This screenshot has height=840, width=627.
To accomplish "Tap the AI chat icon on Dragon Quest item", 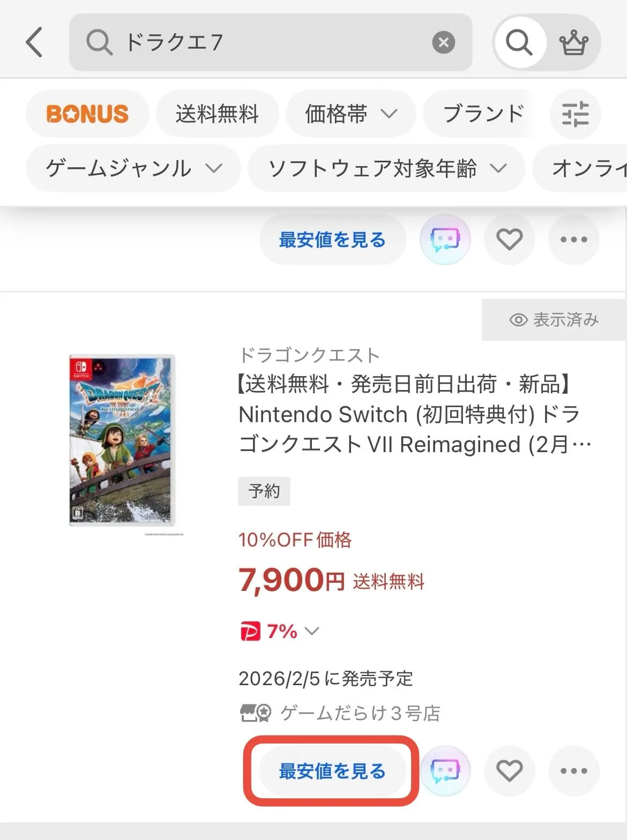I will point(445,771).
